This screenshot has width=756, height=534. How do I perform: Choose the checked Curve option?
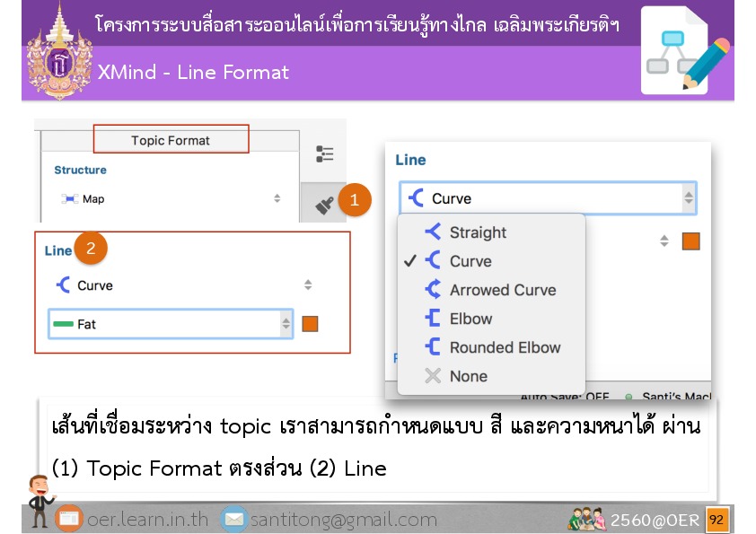[470, 261]
